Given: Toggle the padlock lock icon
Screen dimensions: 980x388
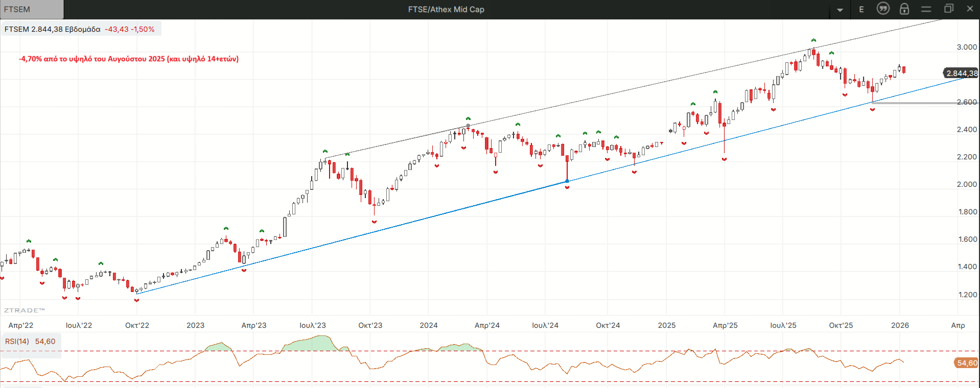Looking at the screenshot, I should click(904, 9).
